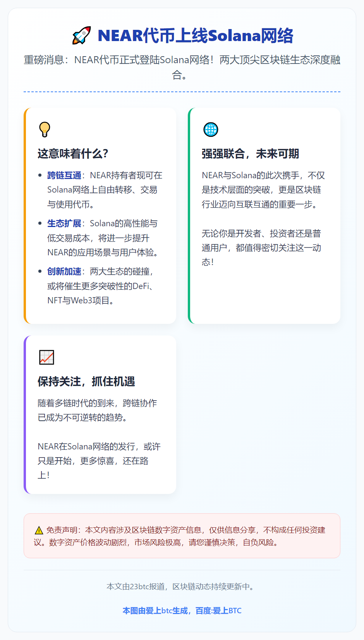Click the bold term 生态扩展

(64, 224)
